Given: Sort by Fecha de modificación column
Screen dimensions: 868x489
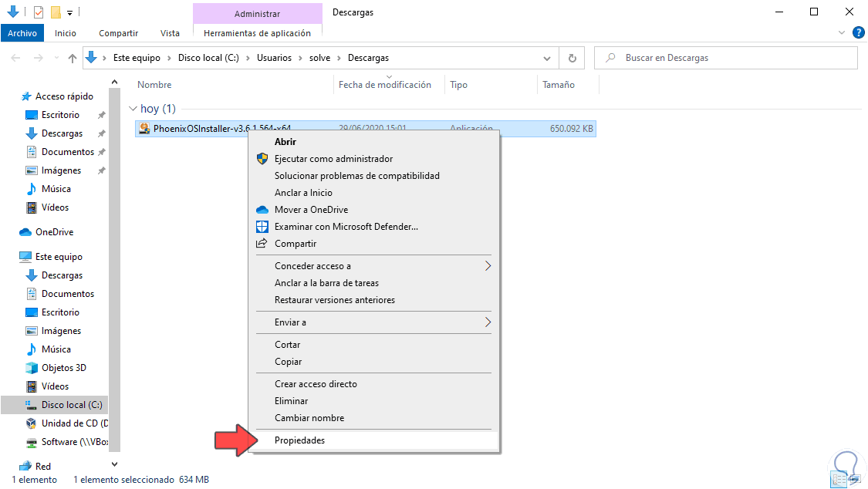Looking at the screenshot, I should click(x=385, y=85).
